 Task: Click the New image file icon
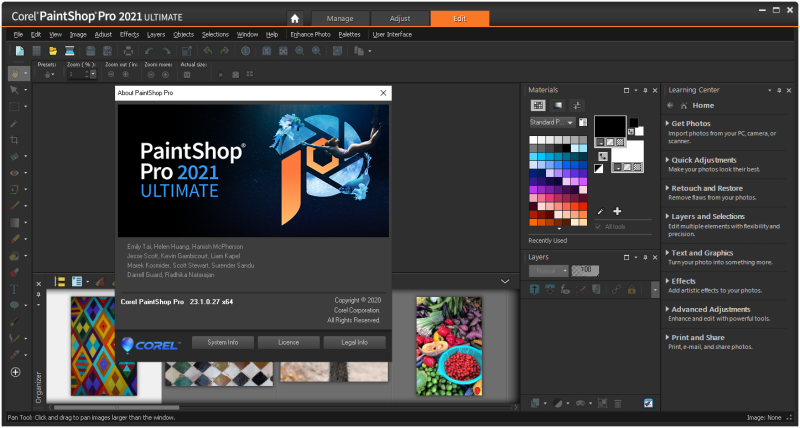point(19,50)
